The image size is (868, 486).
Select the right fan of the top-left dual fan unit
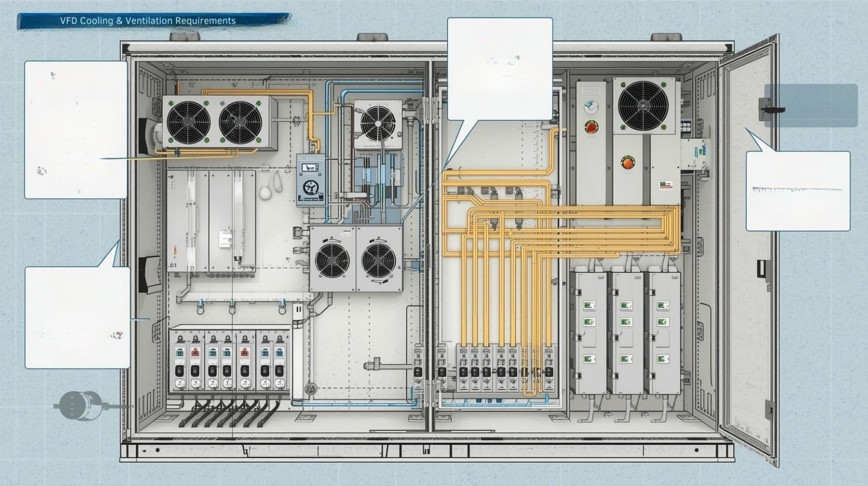click(241, 123)
